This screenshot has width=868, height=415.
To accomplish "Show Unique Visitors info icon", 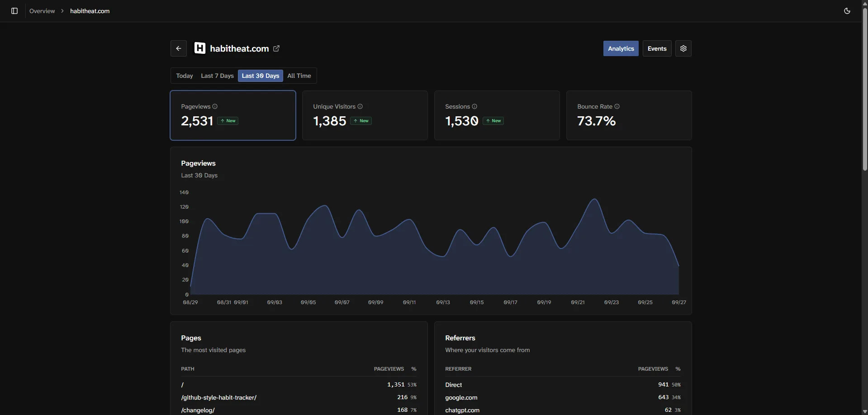I will pyautogui.click(x=360, y=106).
